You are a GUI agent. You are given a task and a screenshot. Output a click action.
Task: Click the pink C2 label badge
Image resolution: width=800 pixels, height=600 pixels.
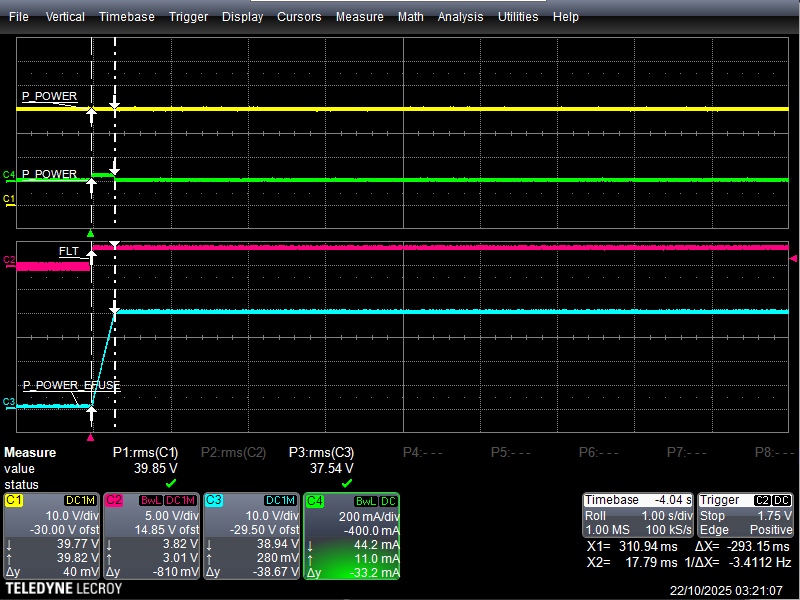[x=114, y=500]
